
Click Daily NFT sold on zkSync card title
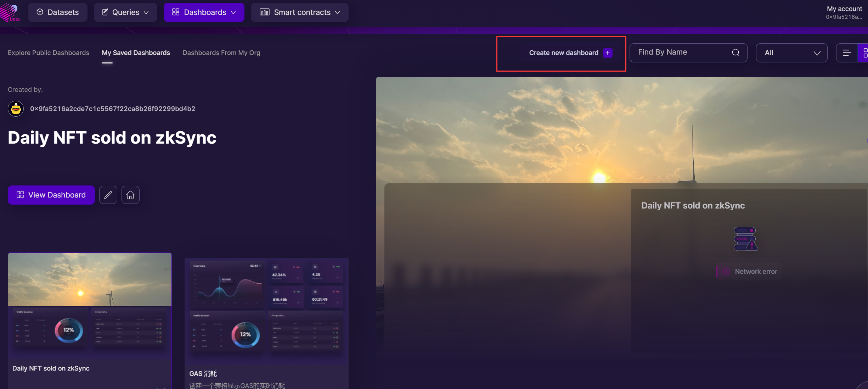tap(51, 368)
